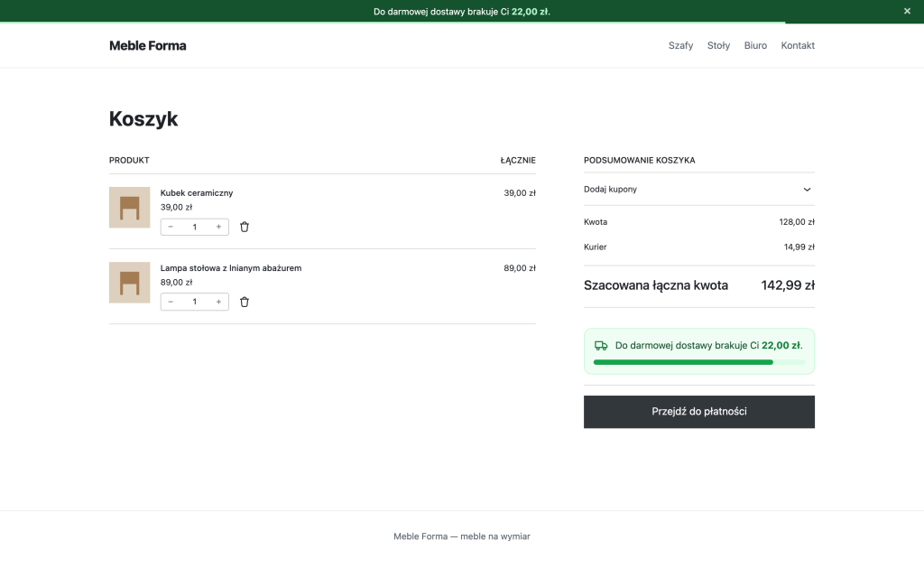Open Lampa stołowa z lnianym abażurem link
The image size is (924, 578).
[231, 267]
